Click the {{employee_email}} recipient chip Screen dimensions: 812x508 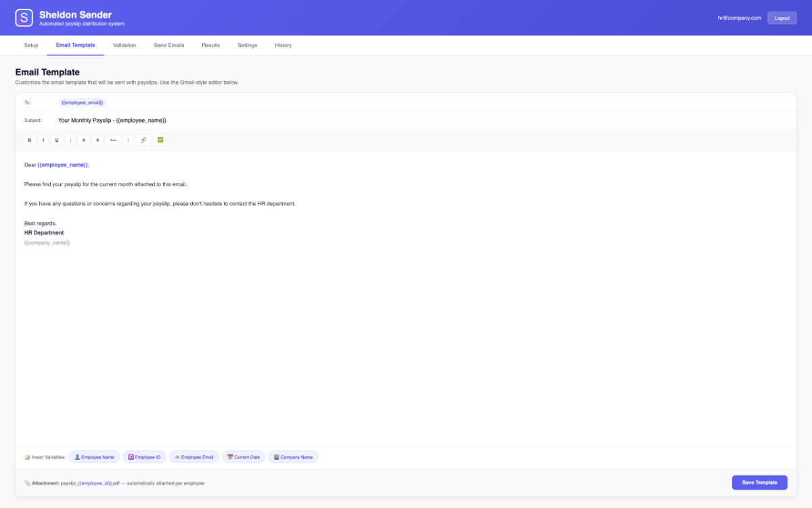pyautogui.click(x=82, y=102)
